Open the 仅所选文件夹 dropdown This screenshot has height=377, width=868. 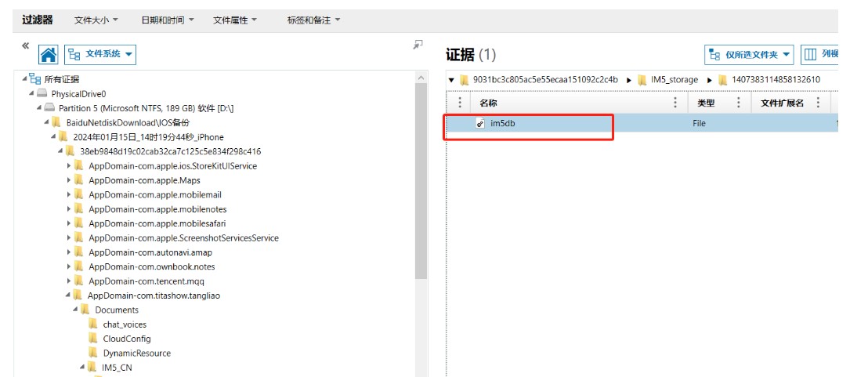click(x=749, y=54)
